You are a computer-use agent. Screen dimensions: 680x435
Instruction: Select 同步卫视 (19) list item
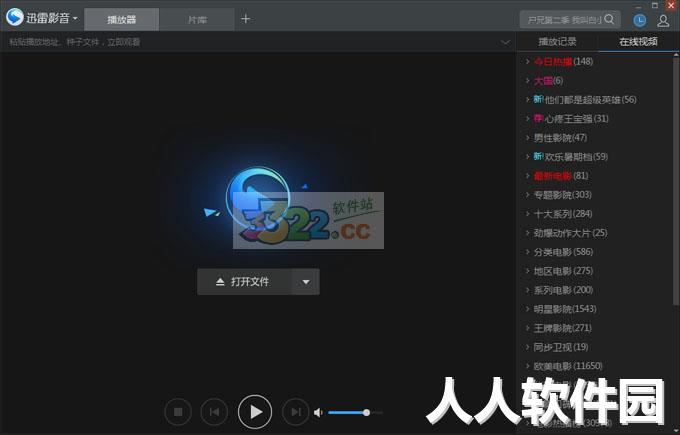pos(561,347)
